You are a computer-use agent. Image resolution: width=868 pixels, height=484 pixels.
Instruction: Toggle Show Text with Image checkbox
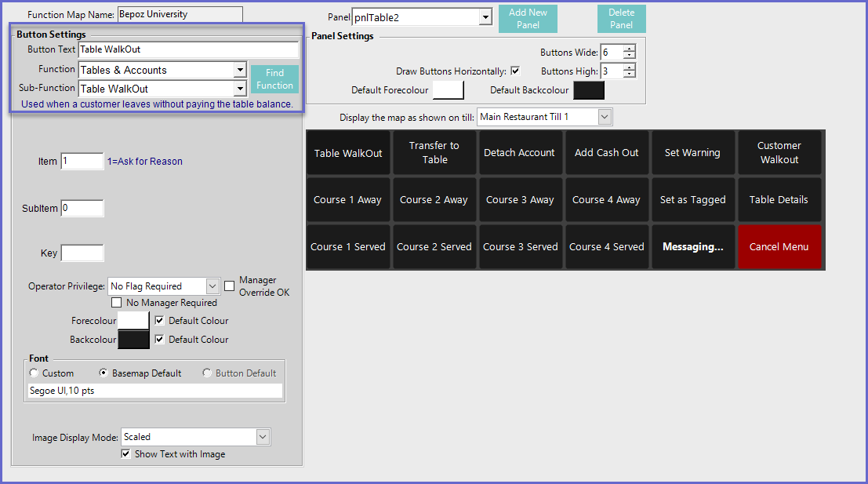(125, 454)
